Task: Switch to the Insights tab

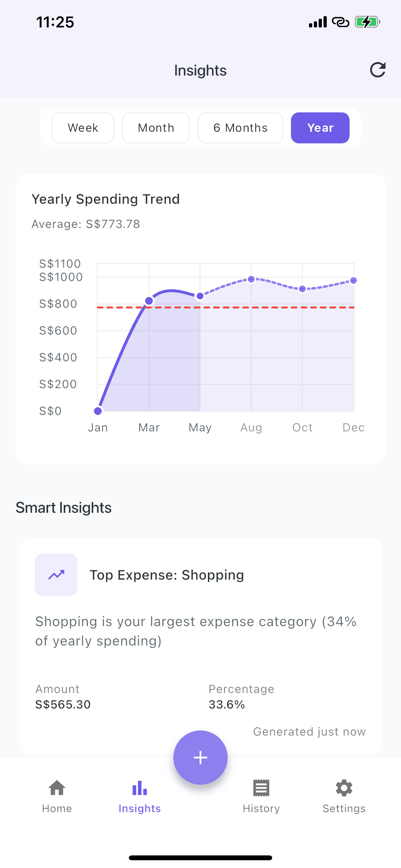Action: pyautogui.click(x=139, y=799)
